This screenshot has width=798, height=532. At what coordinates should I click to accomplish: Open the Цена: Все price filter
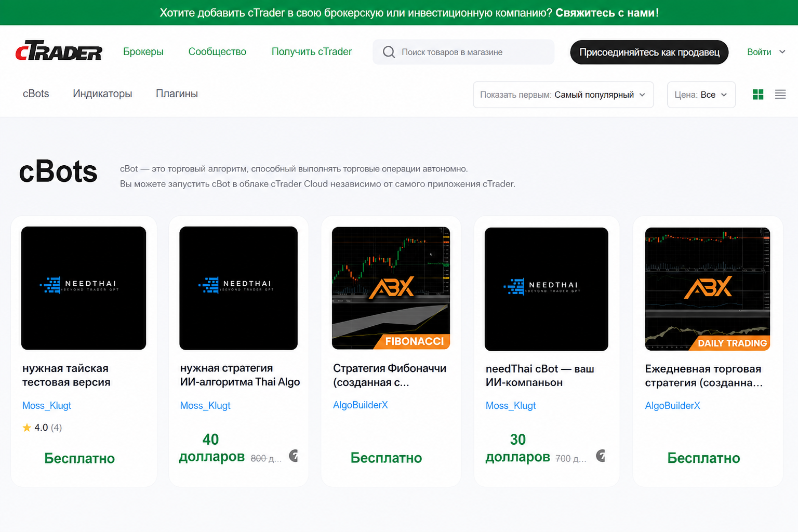tap(701, 95)
